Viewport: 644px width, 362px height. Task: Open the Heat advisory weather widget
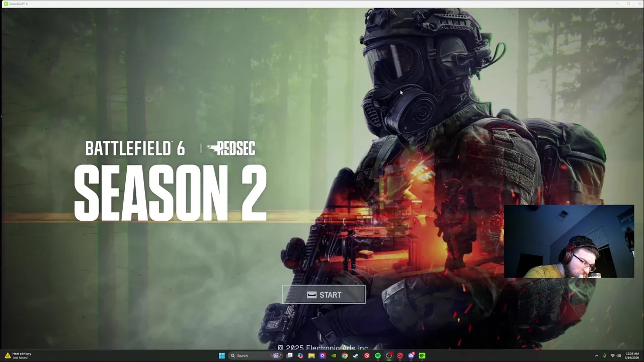tap(18, 355)
